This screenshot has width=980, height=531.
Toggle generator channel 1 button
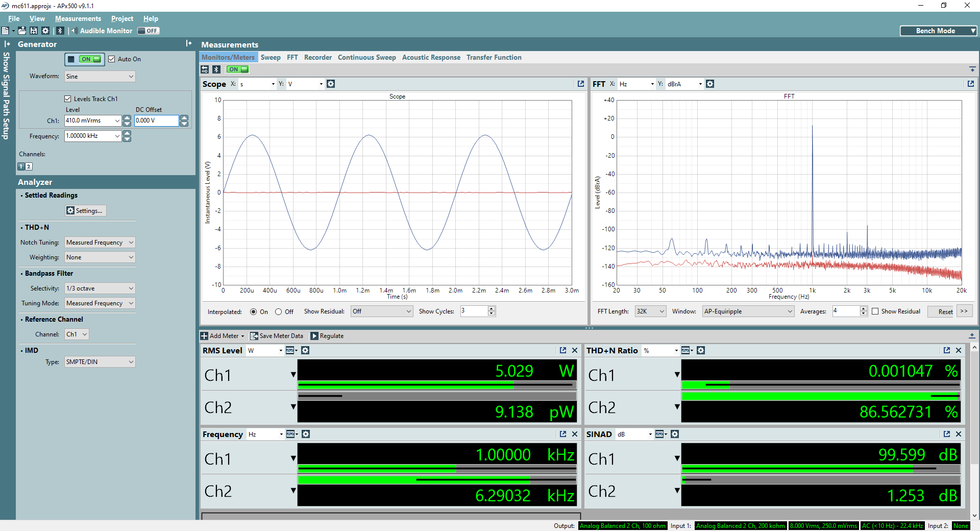point(21,166)
